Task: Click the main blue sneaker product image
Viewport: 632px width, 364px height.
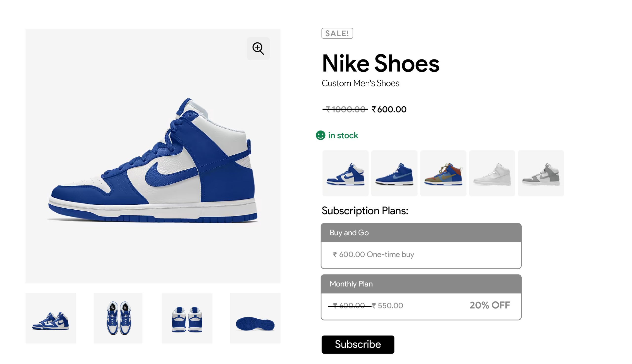Action: [x=153, y=160]
